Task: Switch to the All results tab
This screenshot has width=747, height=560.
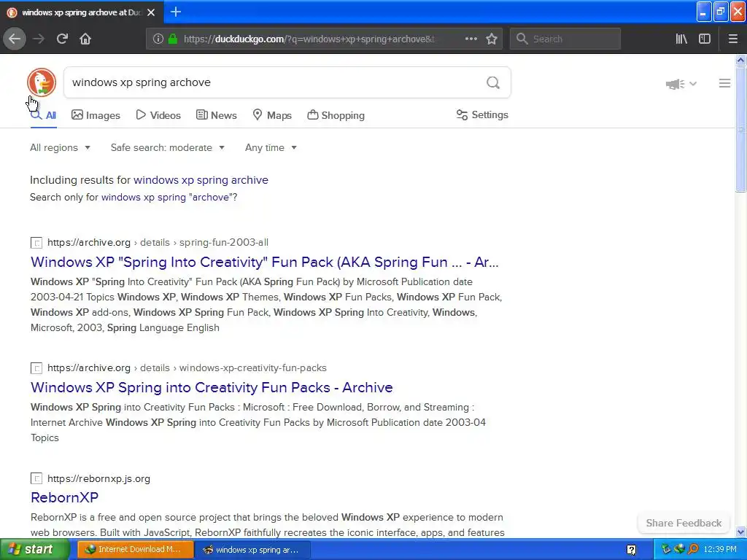Action: (x=43, y=115)
